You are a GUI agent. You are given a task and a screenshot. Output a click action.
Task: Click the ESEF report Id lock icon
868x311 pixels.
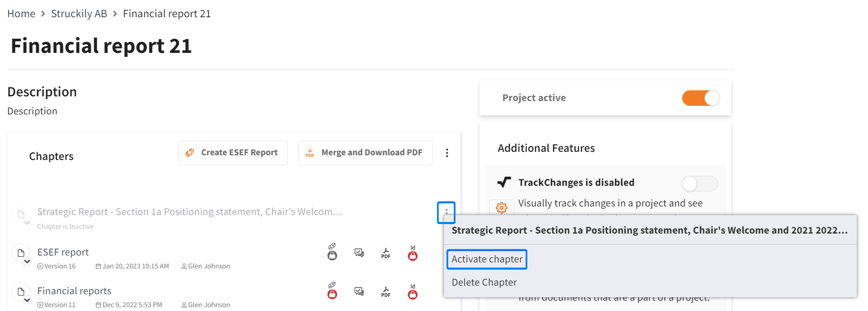412,253
